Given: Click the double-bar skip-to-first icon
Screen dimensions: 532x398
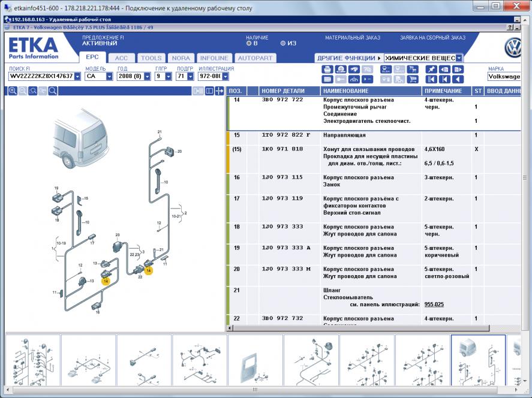Looking at the screenshot, I should (431, 80).
